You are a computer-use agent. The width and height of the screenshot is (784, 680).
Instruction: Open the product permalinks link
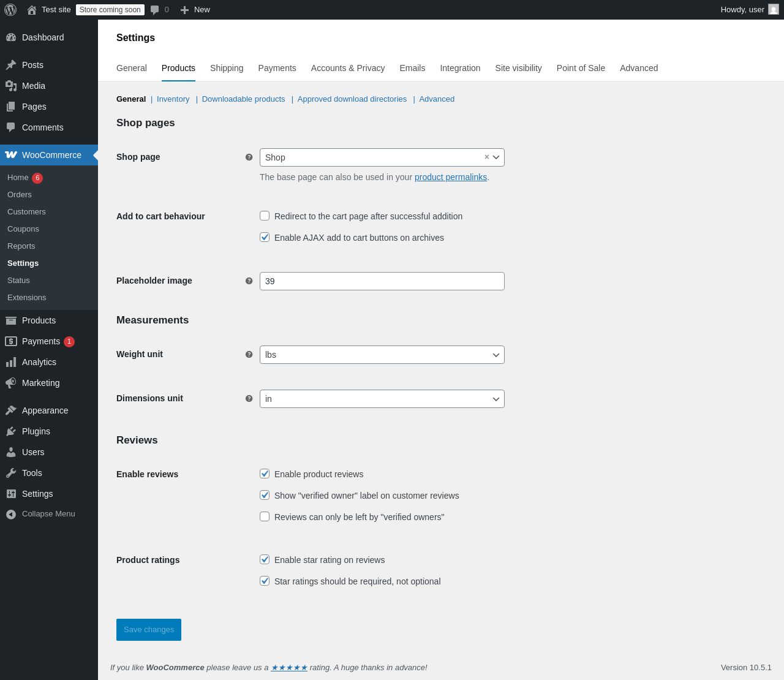tap(451, 177)
